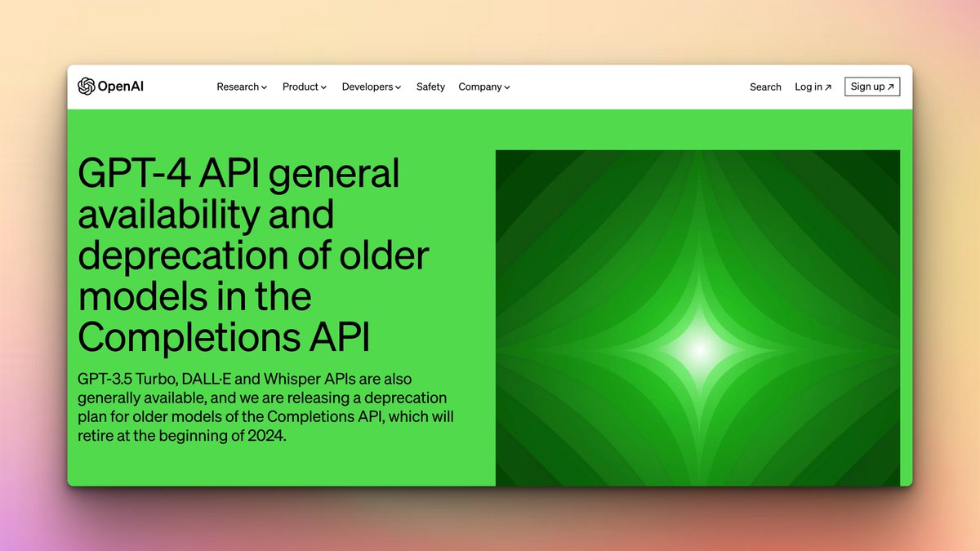Go to the Safety page
Viewport: 980px width, 551px height.
pyautogui.click(x=430, y=87)
